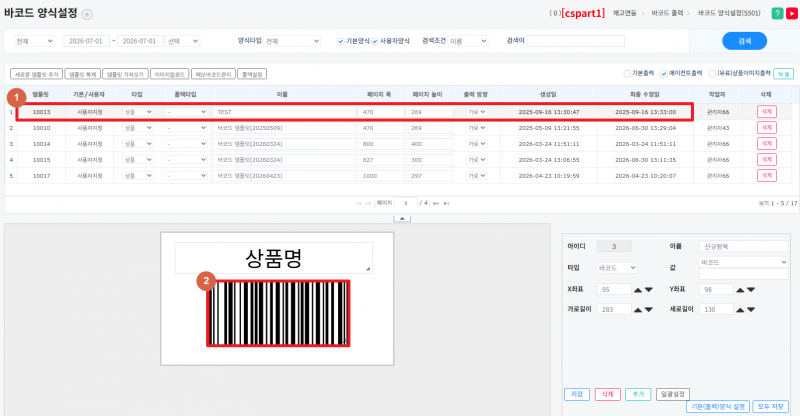The image size is (800, 416).
Task: Decrease 가로길이 with the down arrow
Action: 648,310
